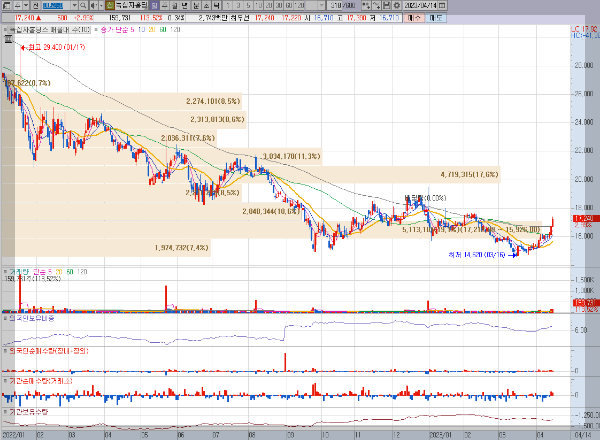Click the red 매수 buy button
600x440 pixels.
pyautogui.click(x=414, y=18)
